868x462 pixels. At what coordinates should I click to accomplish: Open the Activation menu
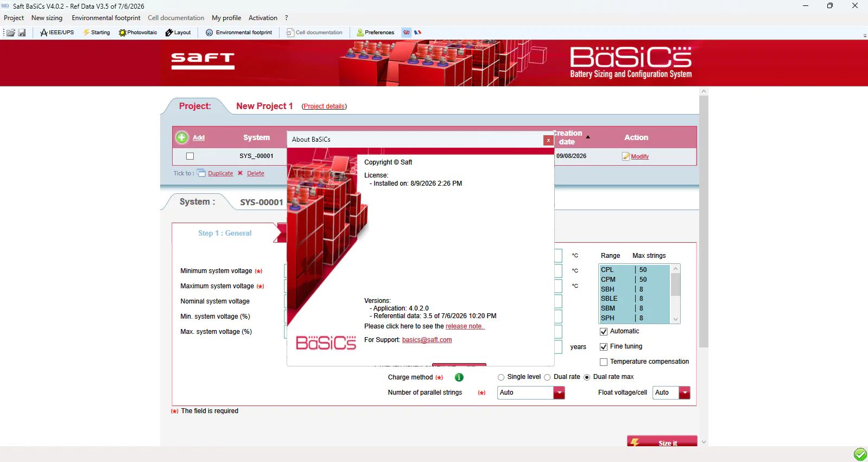point(263,18)
